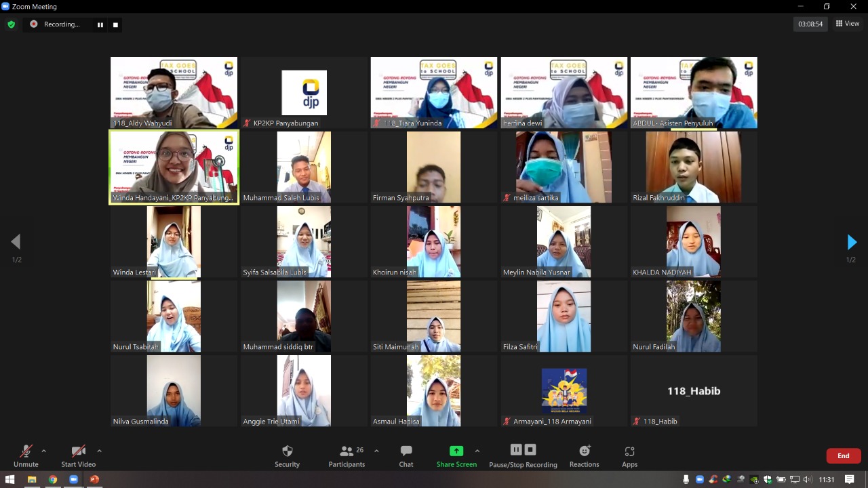Click the green Share Screen icon
868x488 pixels.
coord(456,451)
